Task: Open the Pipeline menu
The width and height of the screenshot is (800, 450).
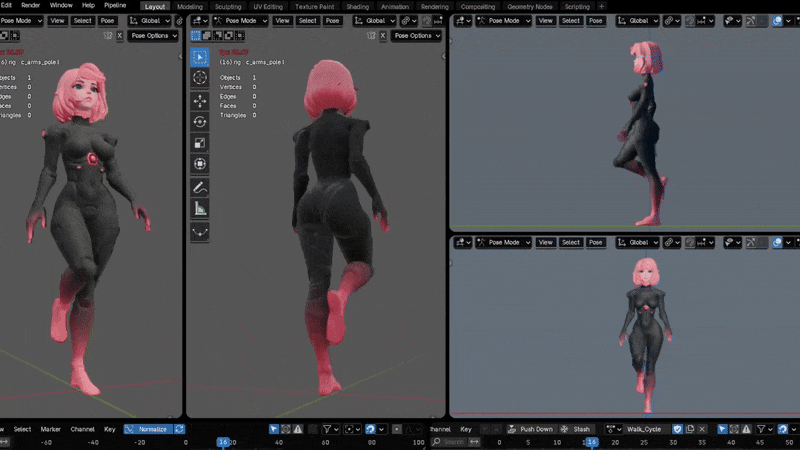Action: coord(115,5)
